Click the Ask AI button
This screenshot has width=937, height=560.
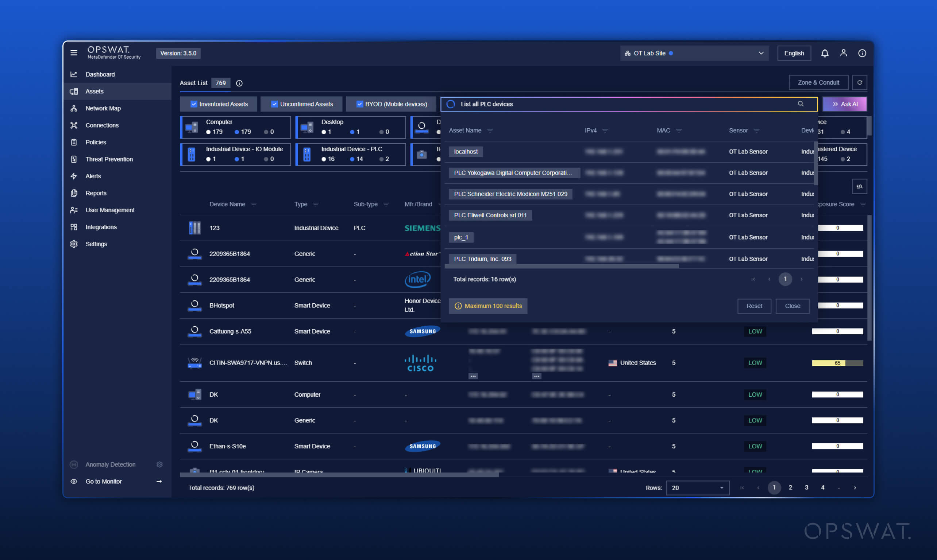845,104
